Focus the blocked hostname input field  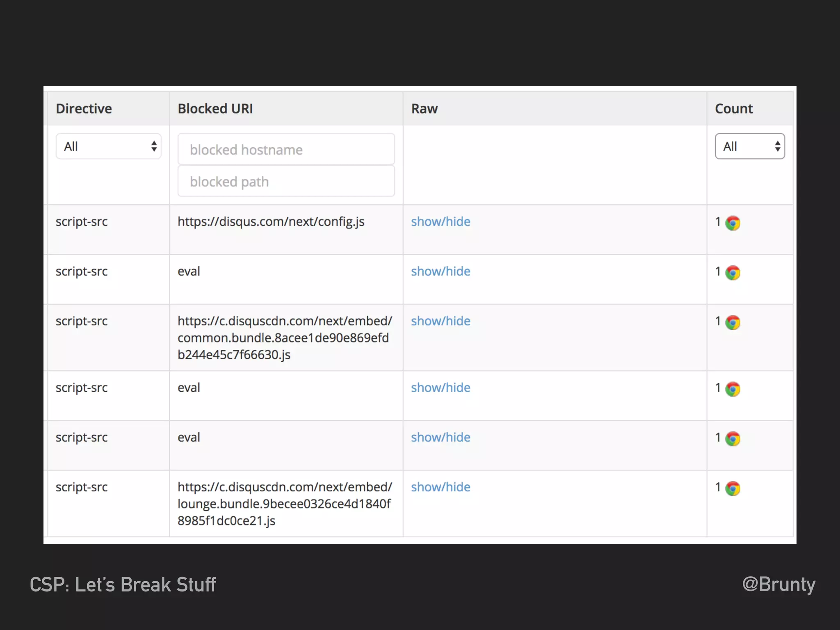click(x=286, y=149)
